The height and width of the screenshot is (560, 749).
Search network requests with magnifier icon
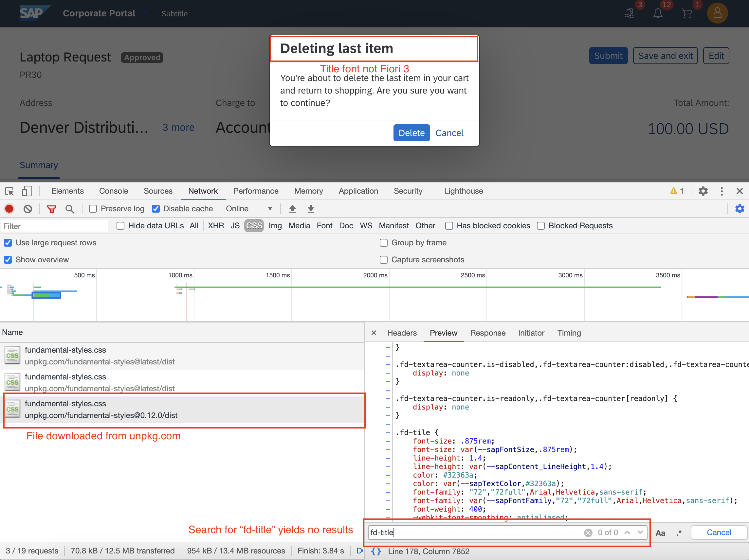pos(70,209)
